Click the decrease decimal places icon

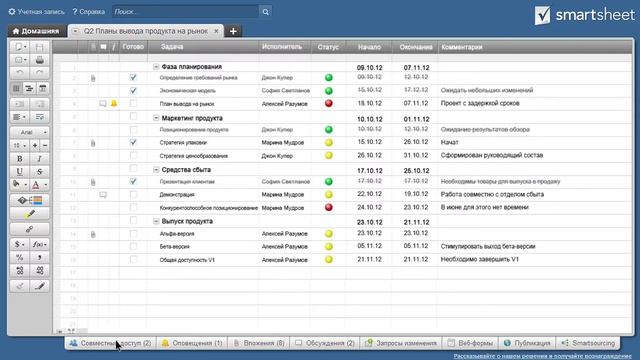[39, 271]
